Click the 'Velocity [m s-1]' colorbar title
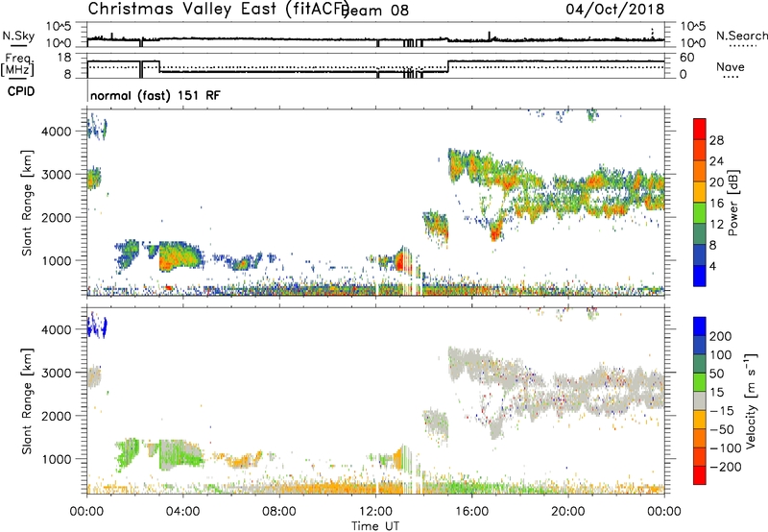Screen dimensions: 768x532 tap(751, 400)
